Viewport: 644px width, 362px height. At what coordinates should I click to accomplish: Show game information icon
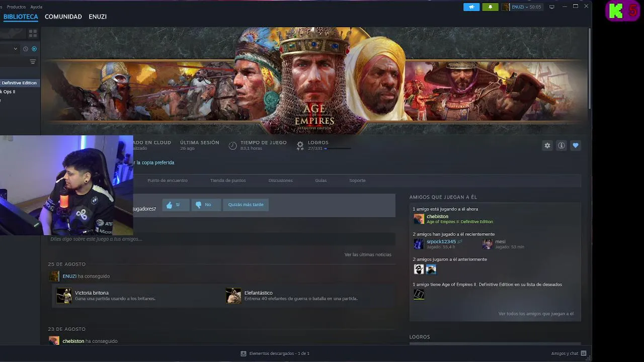tap(561, 145)
